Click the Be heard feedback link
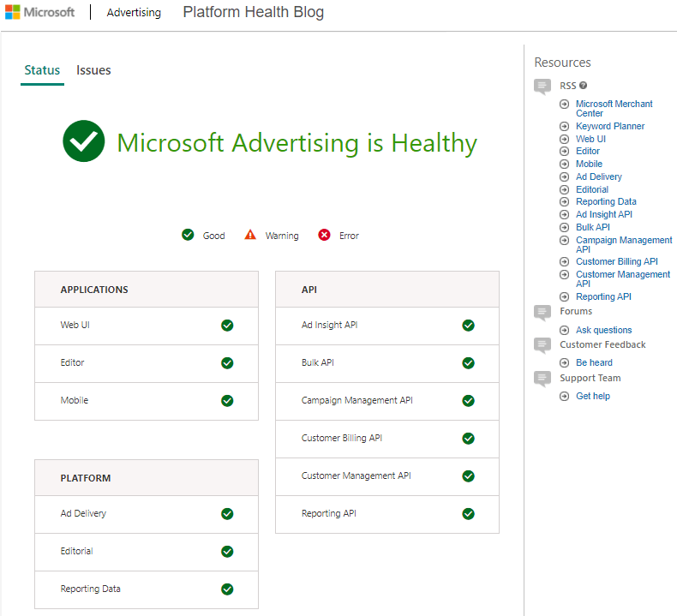Viewport: 677px width, 616px height. (594, 362)
